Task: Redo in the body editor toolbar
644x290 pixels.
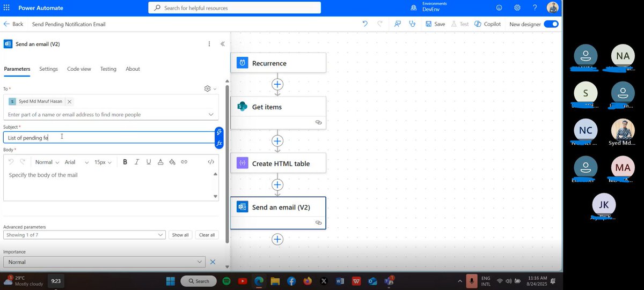Action: pos(23,162)
